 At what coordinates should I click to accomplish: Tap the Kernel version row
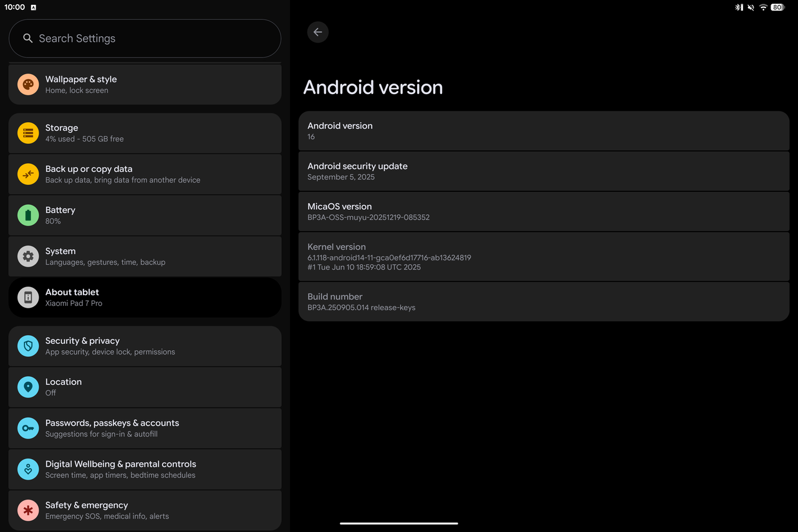click(x=544, y=257)
